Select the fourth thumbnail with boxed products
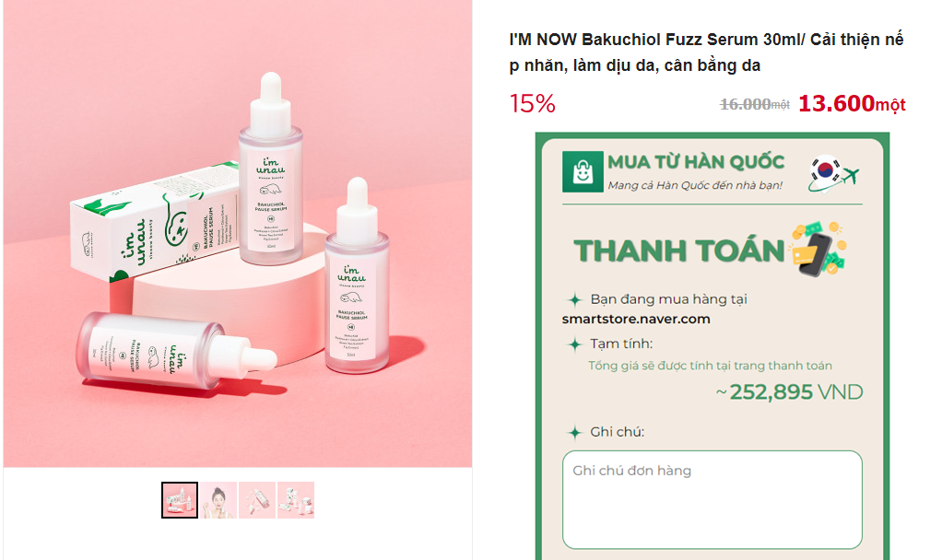The width and height of the screenshot is (942, 560). tap(296, 500)
